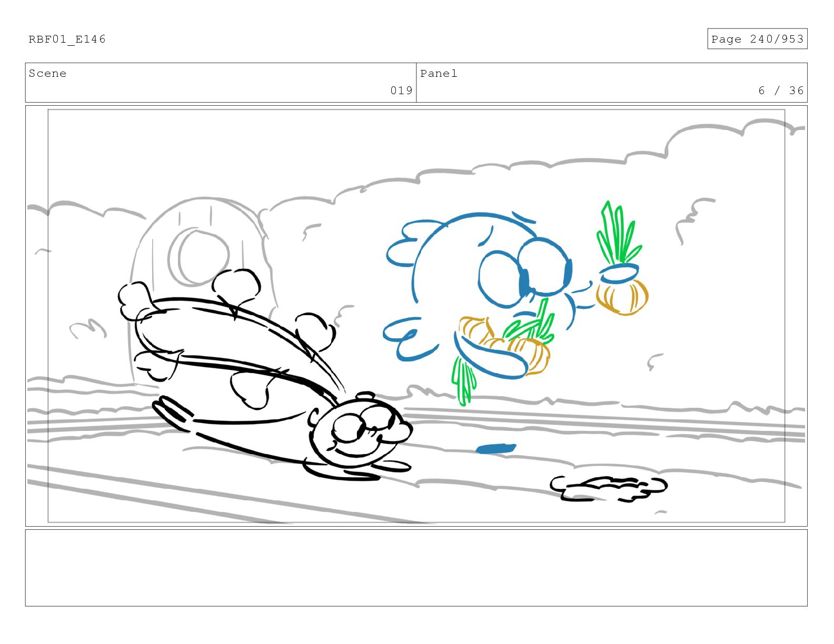Click the Page 240/953 box
834x644 pixels.
pyautogui.click(x=757, y=39)
